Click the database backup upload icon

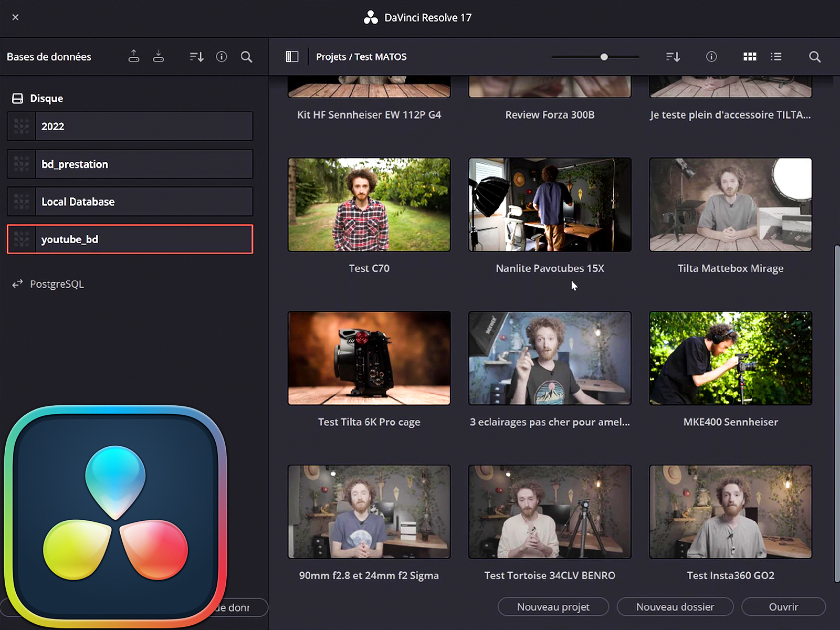click(134, 56)
